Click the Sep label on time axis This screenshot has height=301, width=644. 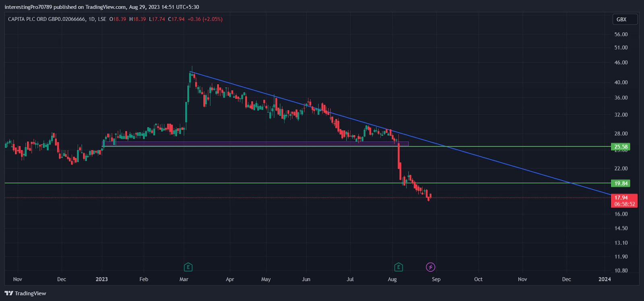436,279
